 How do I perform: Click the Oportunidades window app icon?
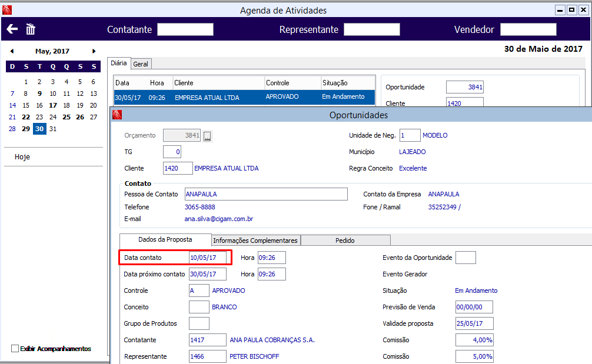pyautogui.click(x=117, y=115)
